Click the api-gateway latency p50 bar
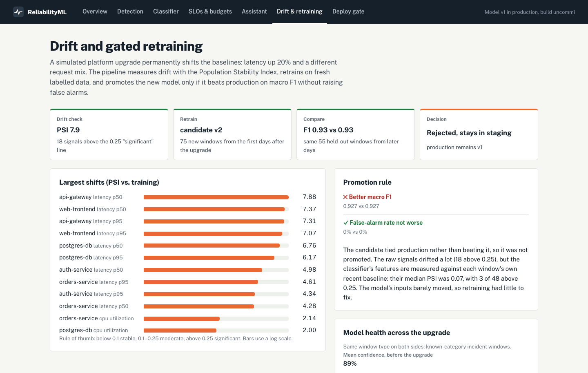Screen dimensions: 588x373 (216, 197)
